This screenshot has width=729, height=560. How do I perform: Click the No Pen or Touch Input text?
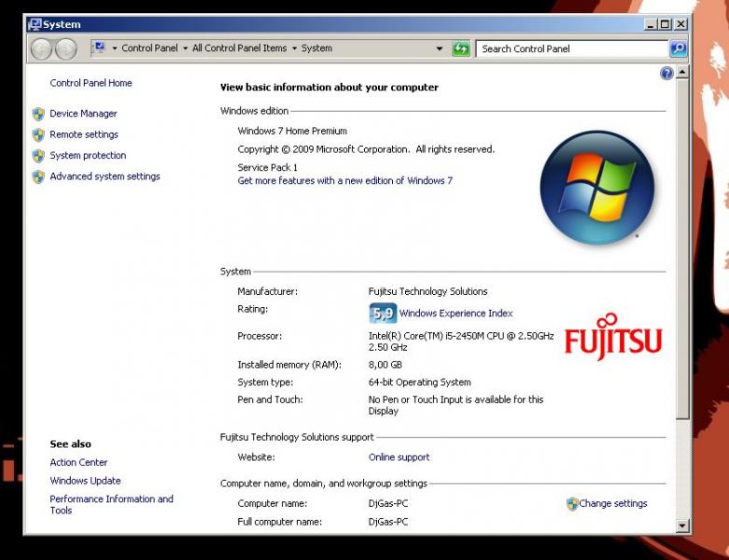pos(456,405)
